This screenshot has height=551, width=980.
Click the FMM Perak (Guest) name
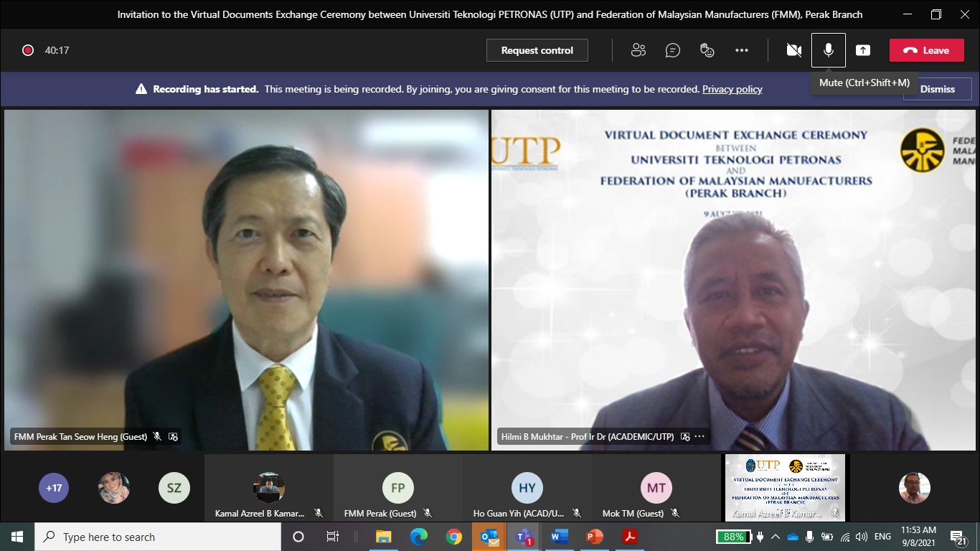pos(380,514)
